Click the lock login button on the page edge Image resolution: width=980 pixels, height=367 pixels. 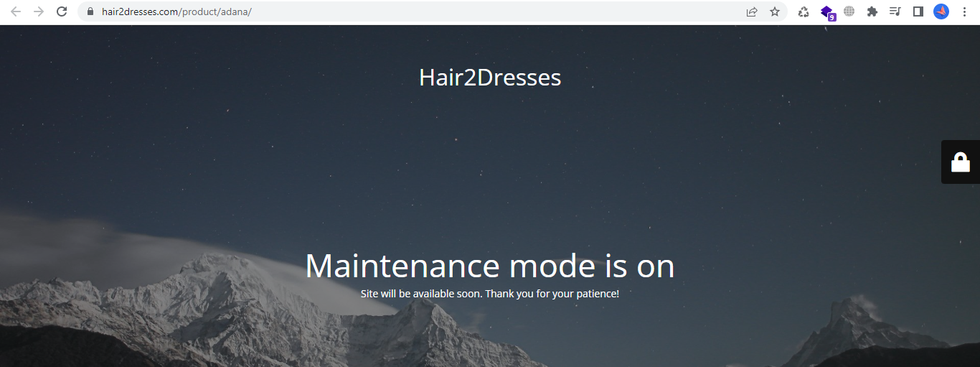(x=961, y=162)
